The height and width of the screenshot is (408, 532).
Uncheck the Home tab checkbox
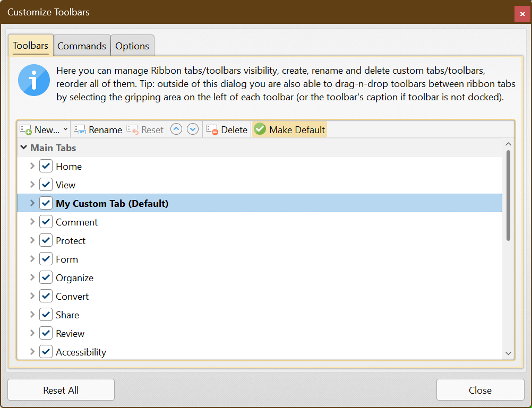tap(46, 167)
